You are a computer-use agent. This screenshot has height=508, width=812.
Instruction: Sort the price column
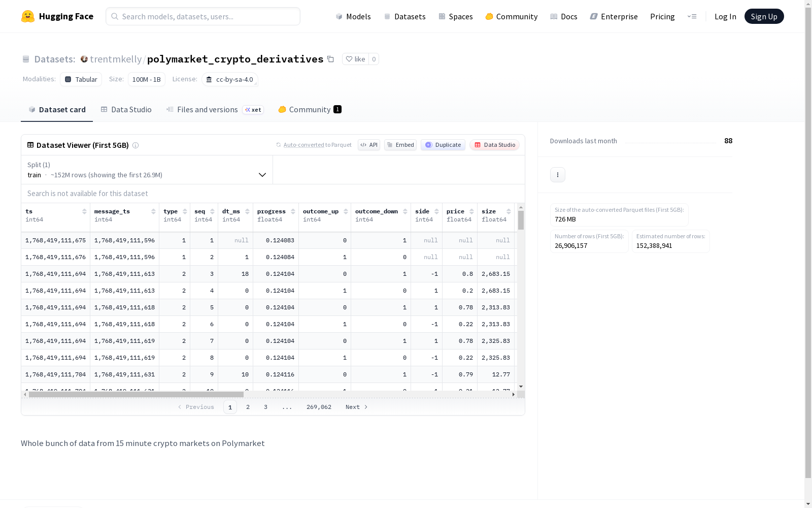[471, 211]
